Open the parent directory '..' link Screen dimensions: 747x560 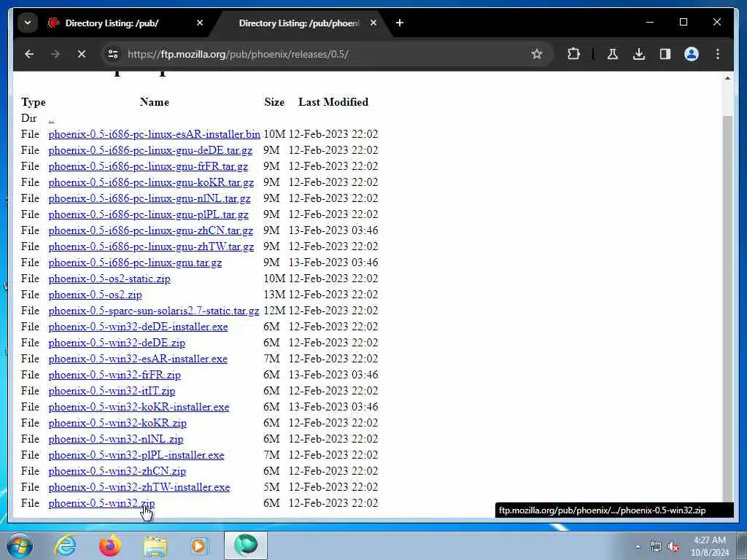click(x=52, y=119)
